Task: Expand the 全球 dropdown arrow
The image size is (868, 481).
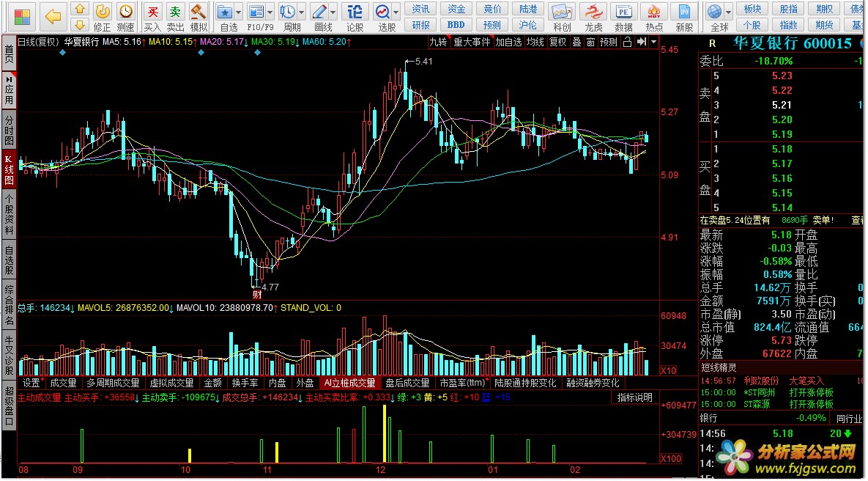Action: [729, 12]
